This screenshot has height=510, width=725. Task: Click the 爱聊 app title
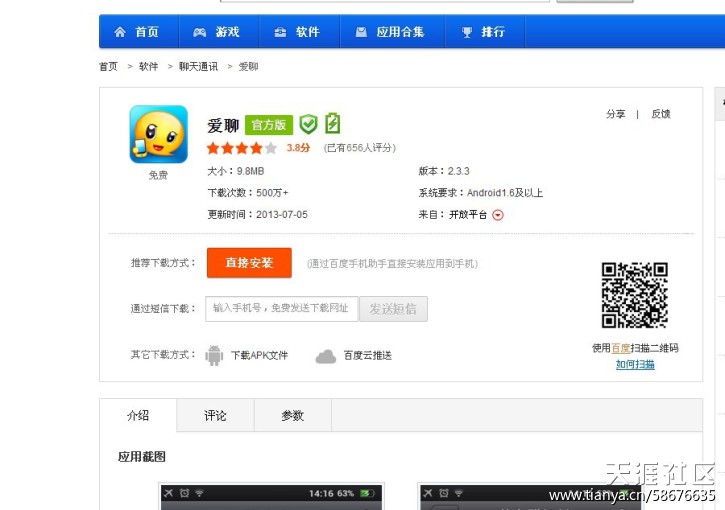(223, 125)
